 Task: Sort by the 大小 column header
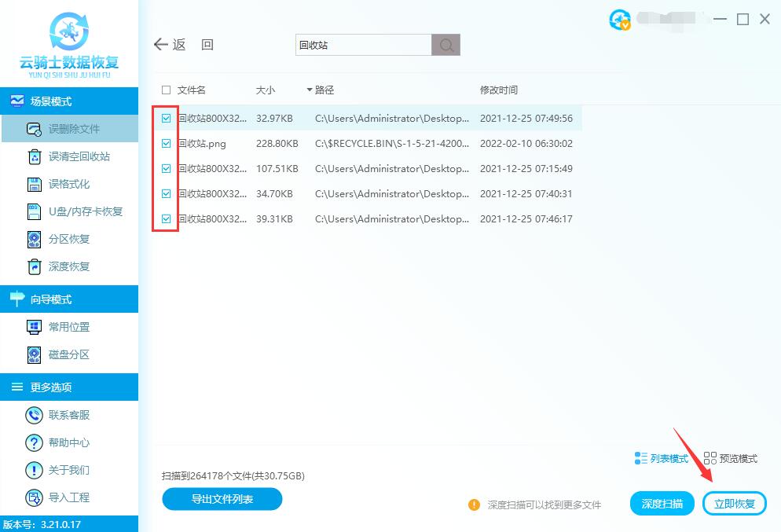coord(265,90)
